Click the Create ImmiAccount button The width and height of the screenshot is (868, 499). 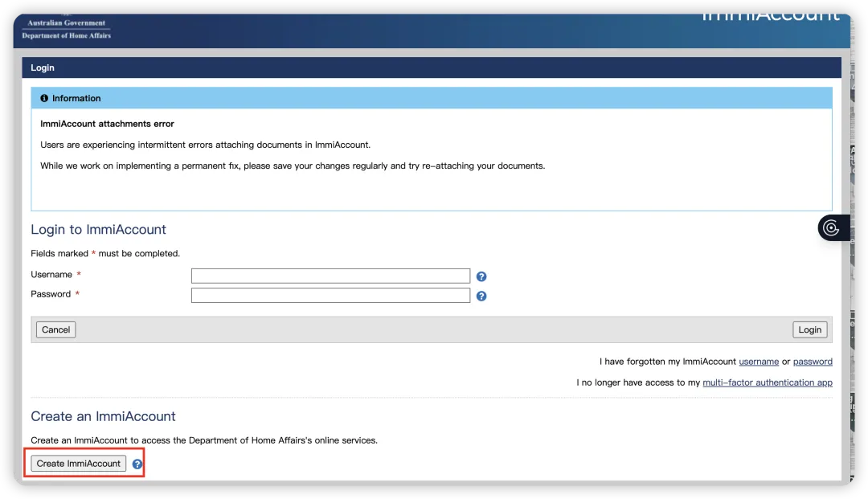click(x=79, y=464)
